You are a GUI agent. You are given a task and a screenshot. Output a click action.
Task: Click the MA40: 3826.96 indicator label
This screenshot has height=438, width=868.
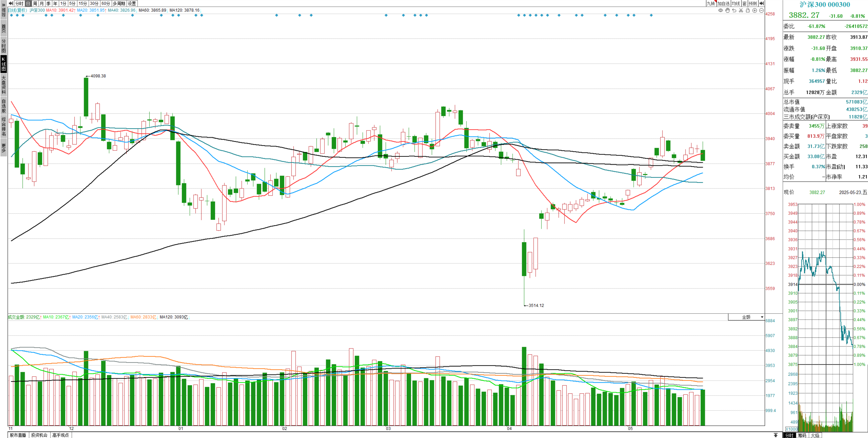coord(122,10)
